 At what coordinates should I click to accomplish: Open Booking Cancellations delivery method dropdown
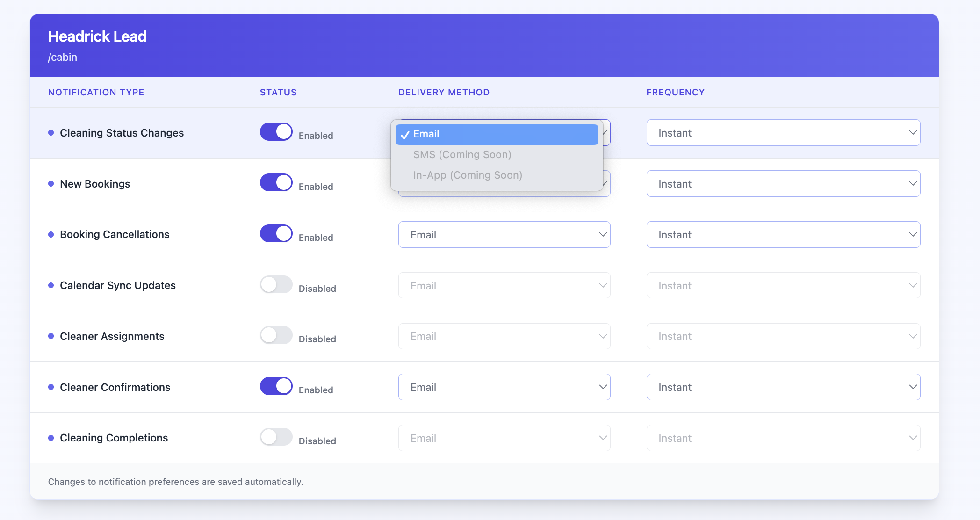tap(504, 235)
